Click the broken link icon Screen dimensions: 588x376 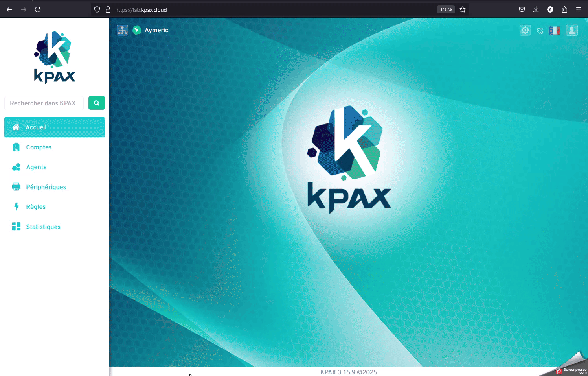540,31
